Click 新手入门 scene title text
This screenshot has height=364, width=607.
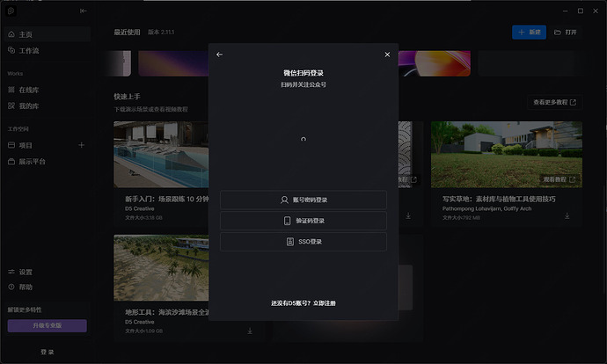(167, 199)
